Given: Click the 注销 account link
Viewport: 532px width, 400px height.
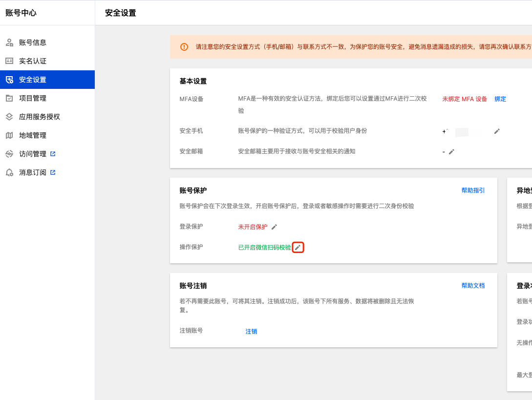Looking at the screenshot, I should click(251, 332).
